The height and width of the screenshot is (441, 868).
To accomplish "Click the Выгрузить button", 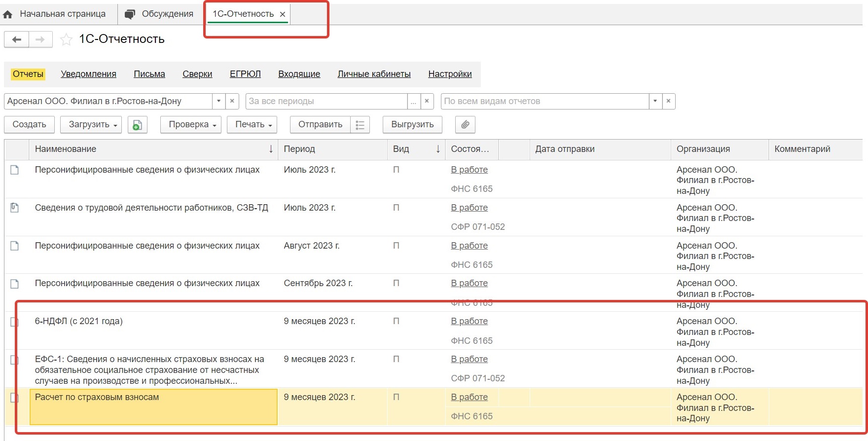I will pyautogui.click(x=412, y=125).
